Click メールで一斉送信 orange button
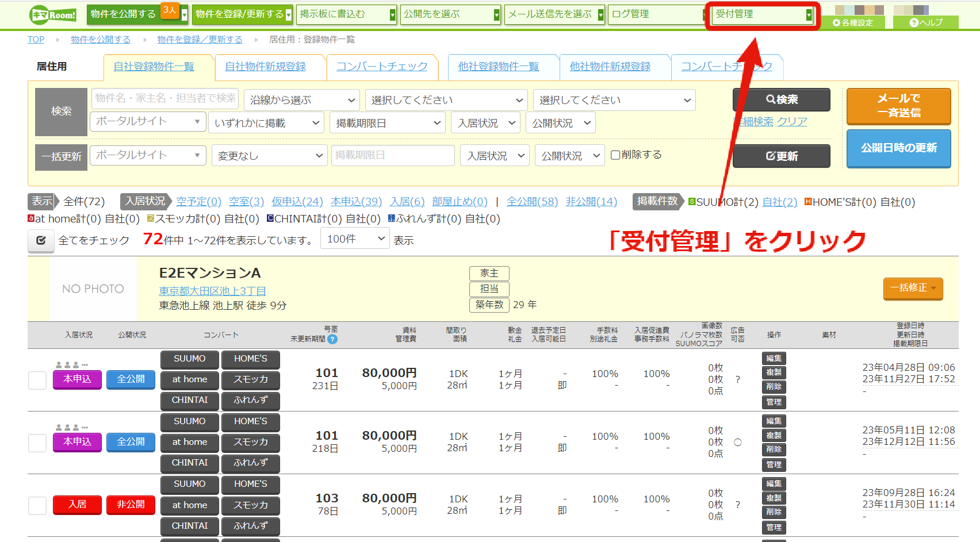 pos(898,106)
